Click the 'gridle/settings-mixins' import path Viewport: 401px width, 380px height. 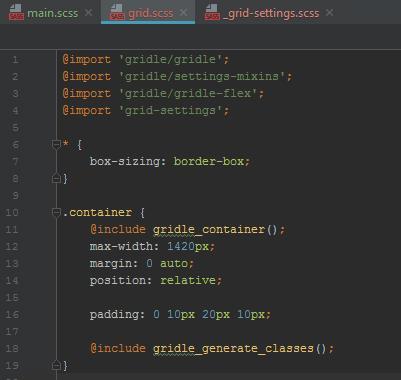202,77
